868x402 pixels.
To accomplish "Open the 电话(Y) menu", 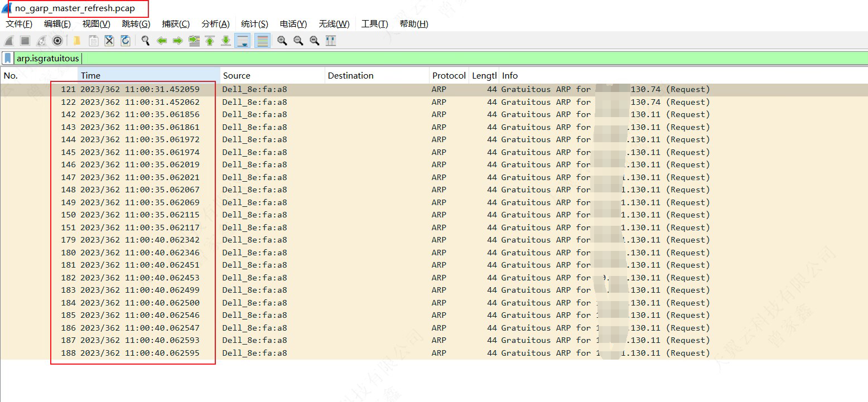I will coord(293,24).
